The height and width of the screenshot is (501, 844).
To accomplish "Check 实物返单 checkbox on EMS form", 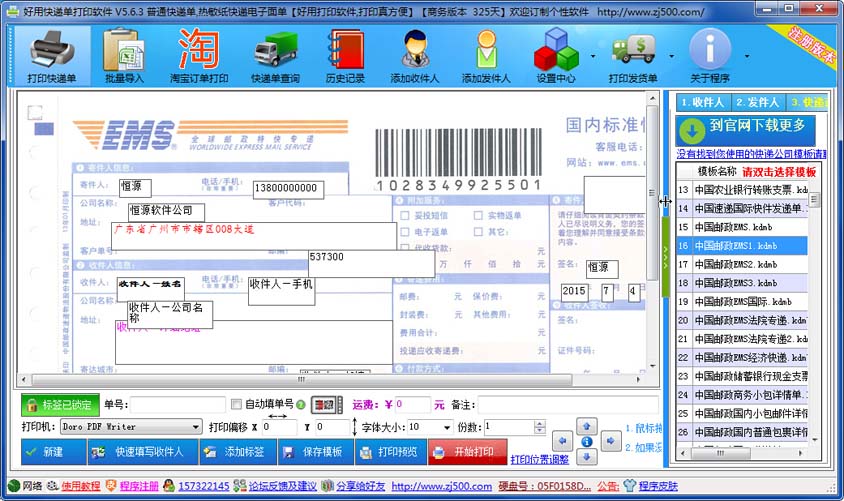I will (x=478, y=215).
